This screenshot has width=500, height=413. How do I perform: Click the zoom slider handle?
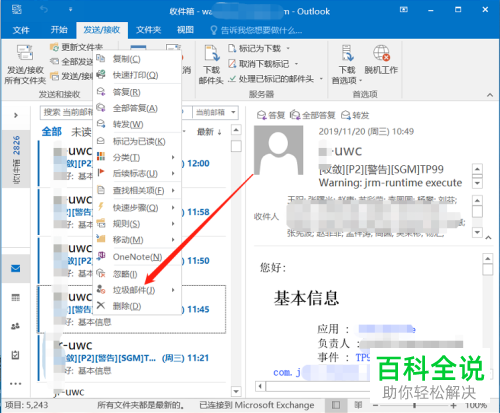414,405
